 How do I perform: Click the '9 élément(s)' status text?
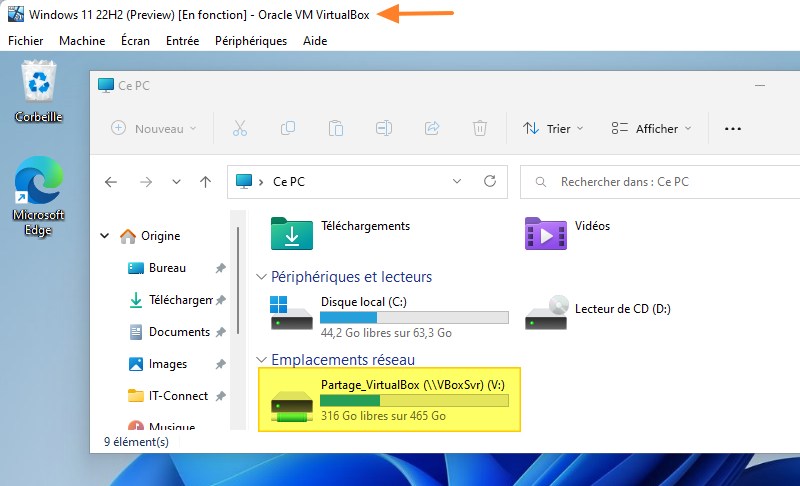point(136,442)
